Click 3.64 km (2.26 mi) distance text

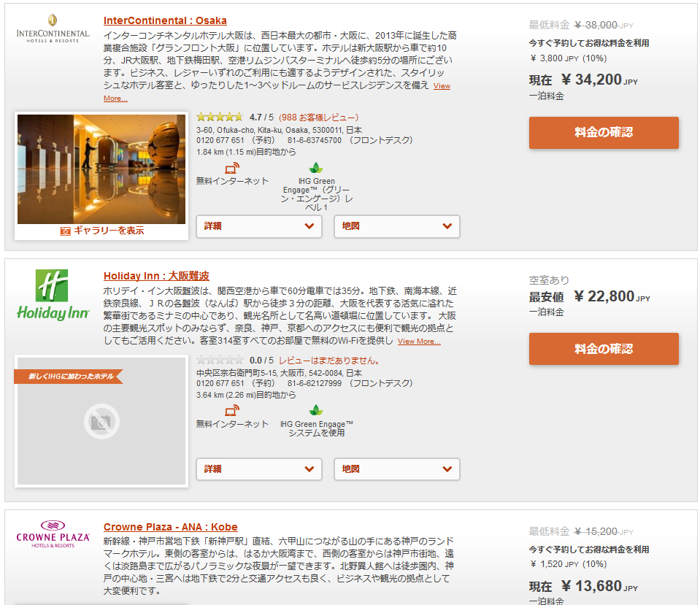click(246, 395)
